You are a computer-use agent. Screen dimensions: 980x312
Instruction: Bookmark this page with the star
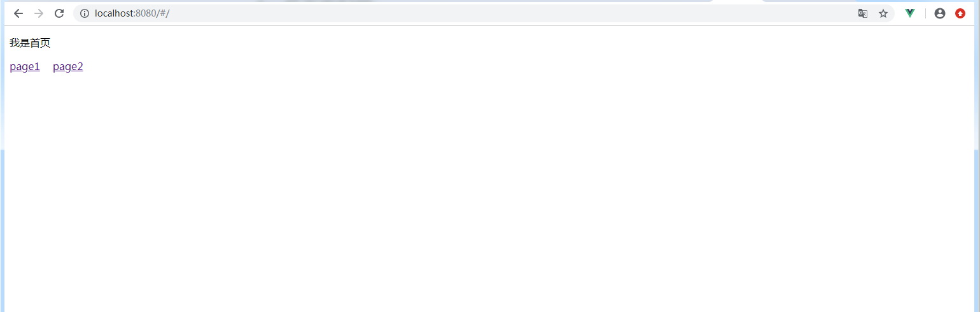(883, 13)
